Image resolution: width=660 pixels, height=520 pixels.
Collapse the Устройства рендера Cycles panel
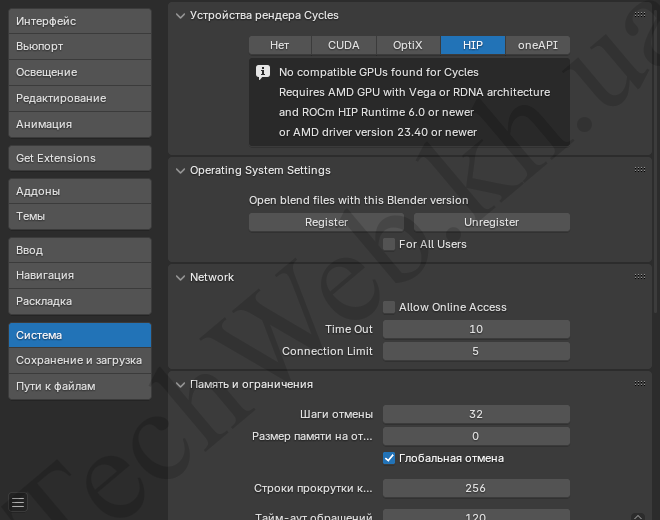click(x=180, y=15)
